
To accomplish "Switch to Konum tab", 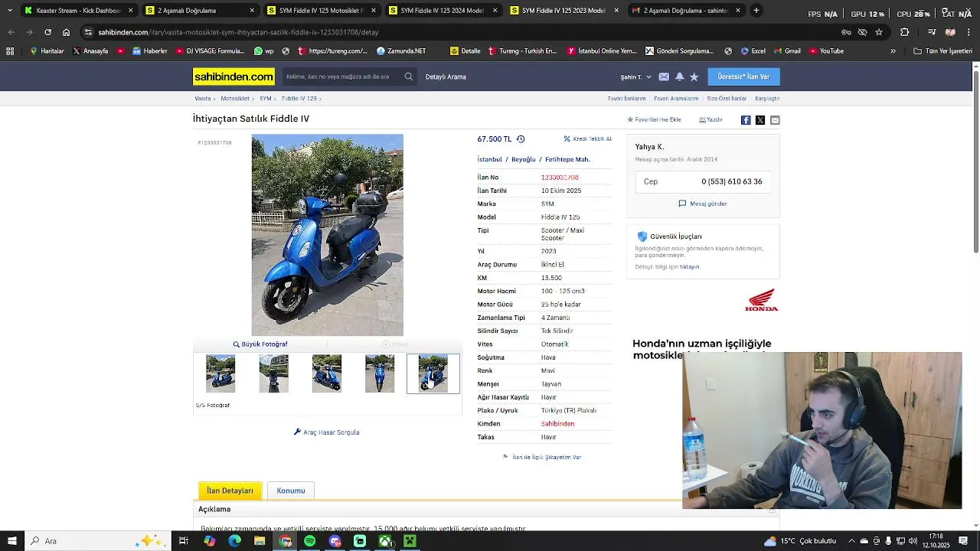I will [291, 491].
